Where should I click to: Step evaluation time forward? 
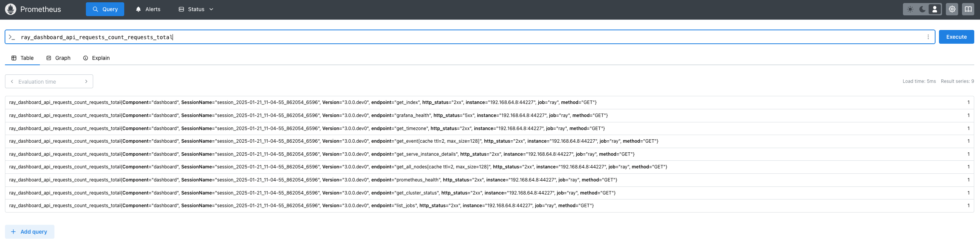(x=86, y=81)
